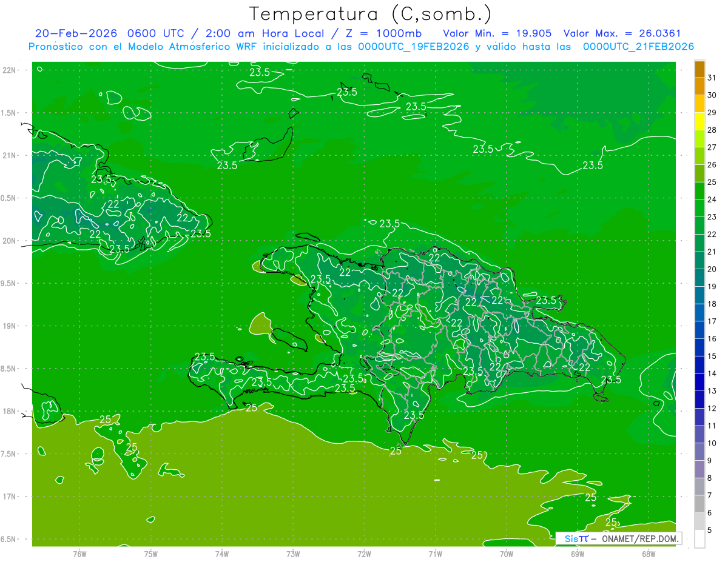The height and width of the screenshot is (562, 728).
Task: Click the yellow legend swatch between 28 and 29
Action: click(699, 121)
